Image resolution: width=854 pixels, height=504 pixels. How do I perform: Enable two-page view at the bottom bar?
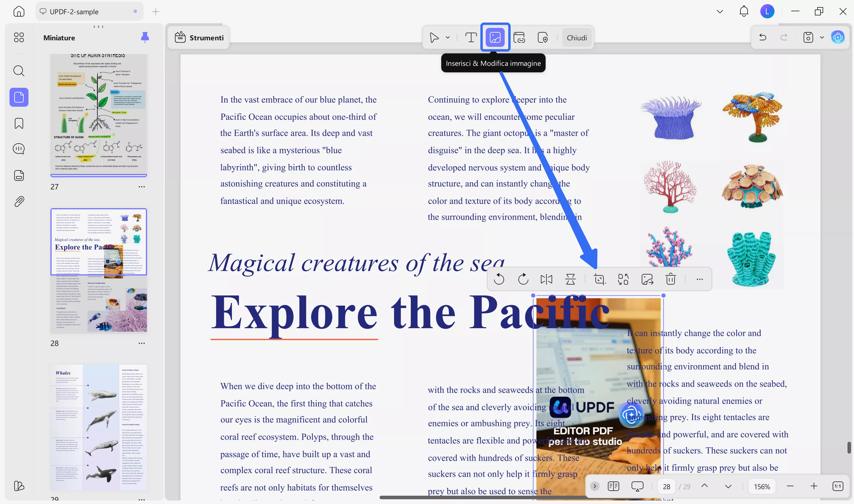[x=613, y=486]
